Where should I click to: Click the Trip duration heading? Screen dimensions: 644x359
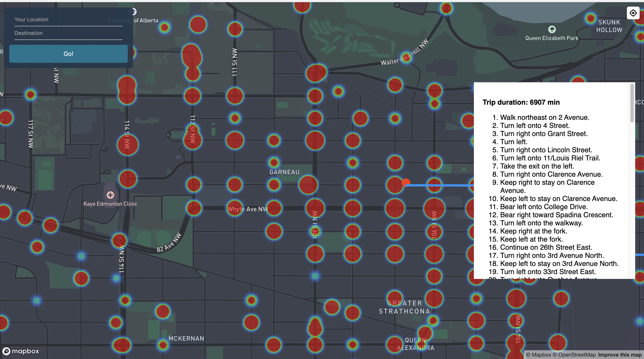(x=521, y=102)
